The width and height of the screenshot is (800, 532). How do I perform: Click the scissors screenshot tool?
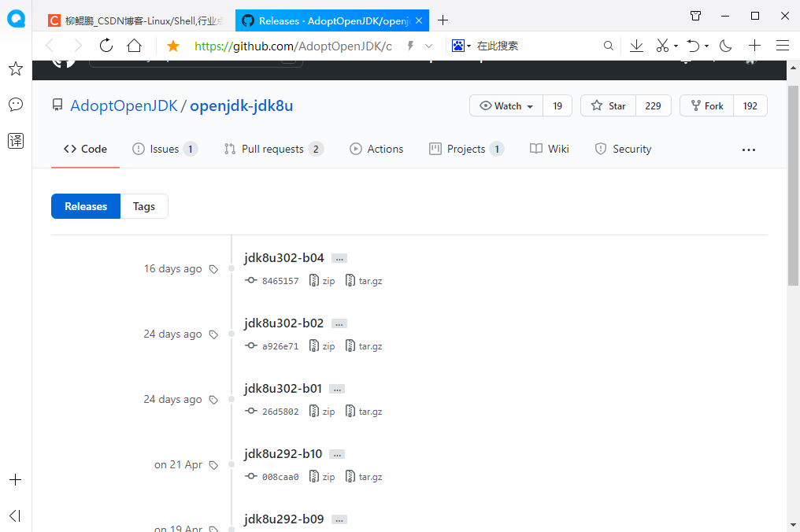click(x=662, y=46)
